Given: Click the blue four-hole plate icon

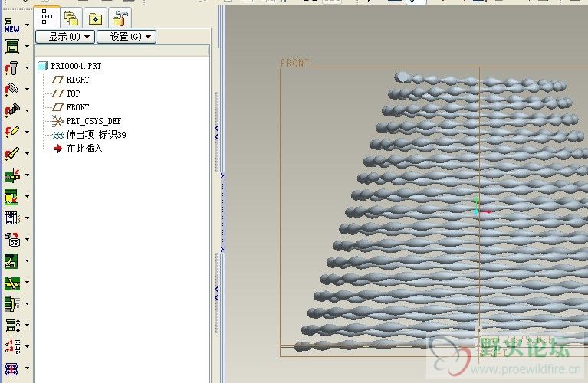Looking at the screenshot, I should pos(11,368).
